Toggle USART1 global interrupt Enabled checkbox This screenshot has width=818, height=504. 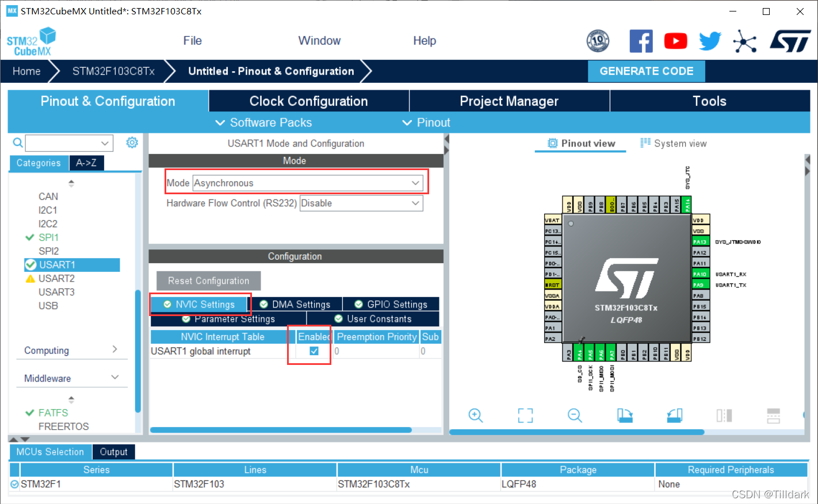[314, 351]
